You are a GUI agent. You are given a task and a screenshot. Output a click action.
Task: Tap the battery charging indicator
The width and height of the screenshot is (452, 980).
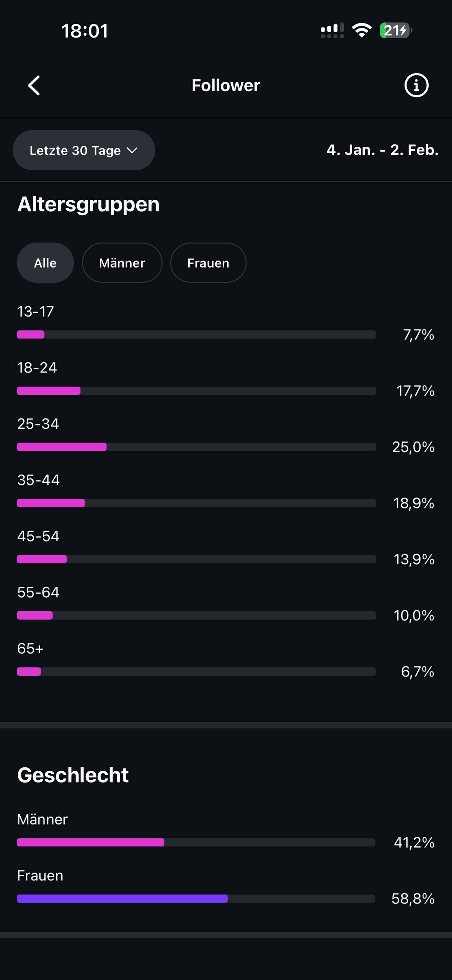coord(395,30)
